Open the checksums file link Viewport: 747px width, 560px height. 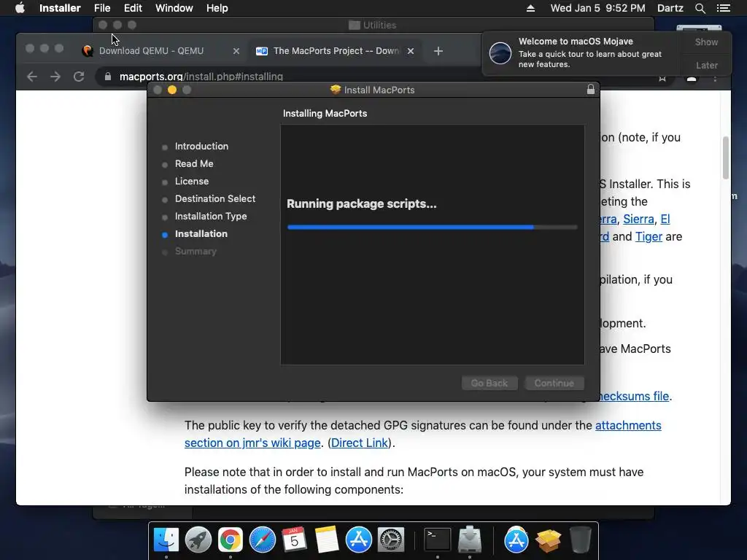pyautogui.click(x=634, y=396)
